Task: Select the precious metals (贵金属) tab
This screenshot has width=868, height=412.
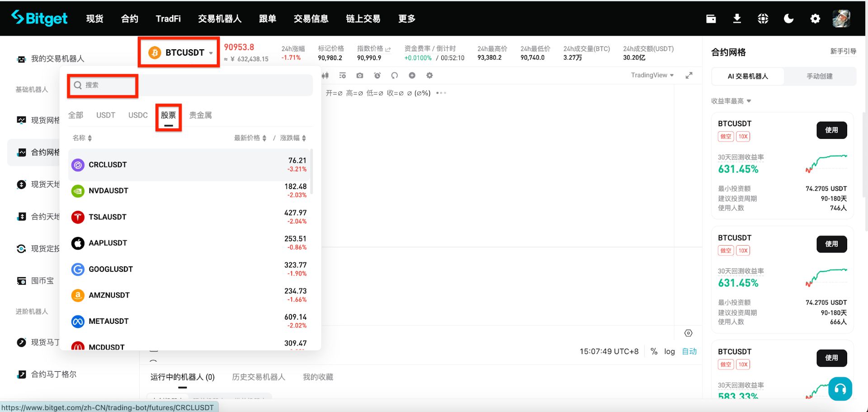Action: coord(200,115)
